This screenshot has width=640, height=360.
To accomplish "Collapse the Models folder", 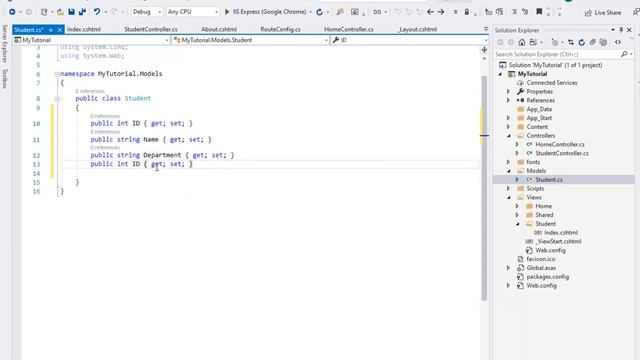I will point(509,171).
